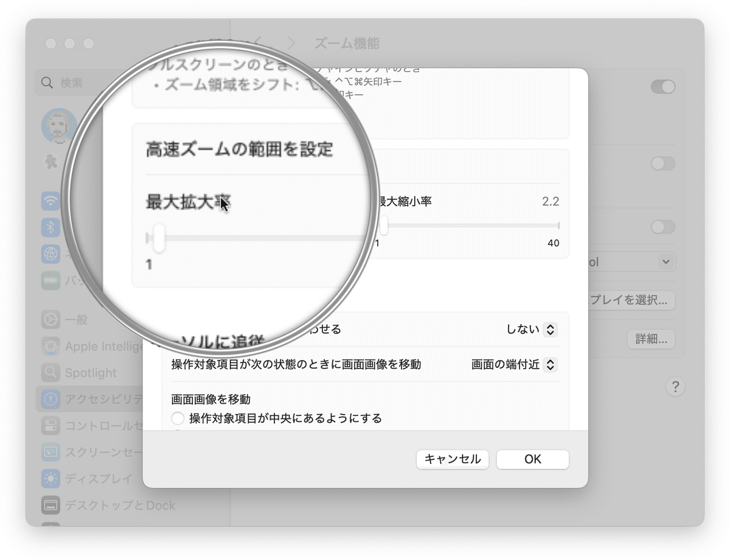This screenshot has width=730, height=560.
Task: Click the 画面画像を移動 heading above radio buttons
Action: (211, 399)
